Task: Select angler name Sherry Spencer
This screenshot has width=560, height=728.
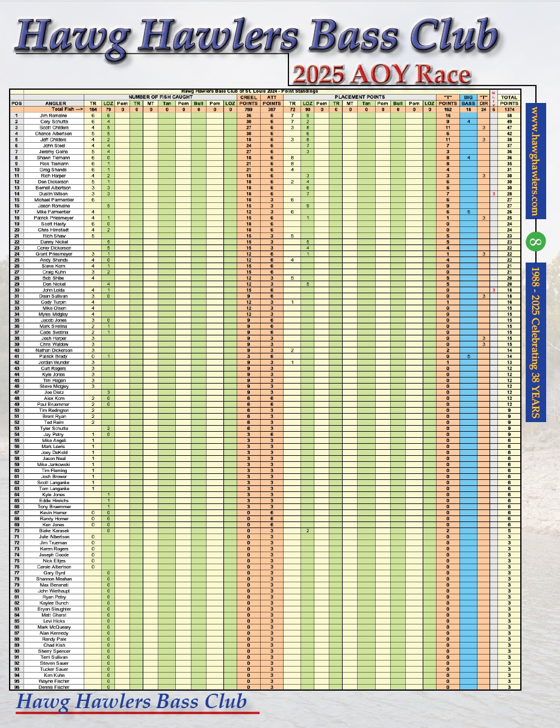Action: pos(54,651)
